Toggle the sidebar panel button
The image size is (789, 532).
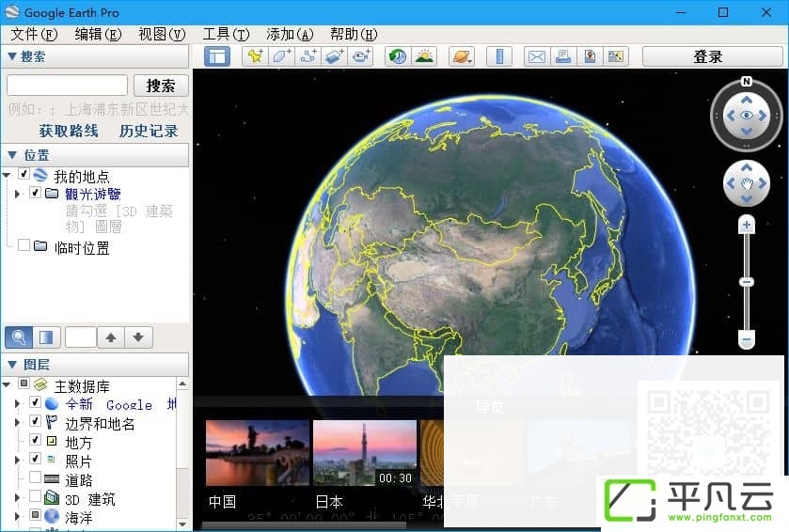coord(217,56)
